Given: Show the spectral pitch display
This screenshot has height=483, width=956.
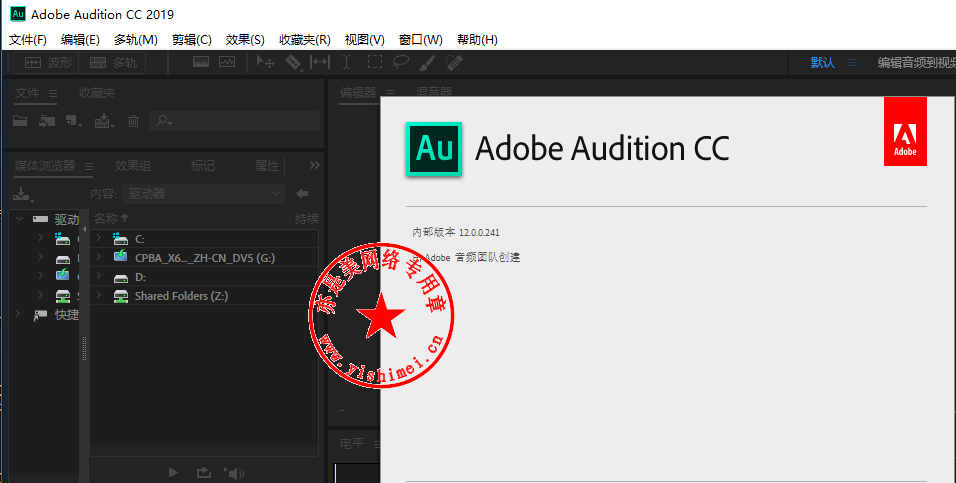Looking at the screenshot, I should 227,62.
